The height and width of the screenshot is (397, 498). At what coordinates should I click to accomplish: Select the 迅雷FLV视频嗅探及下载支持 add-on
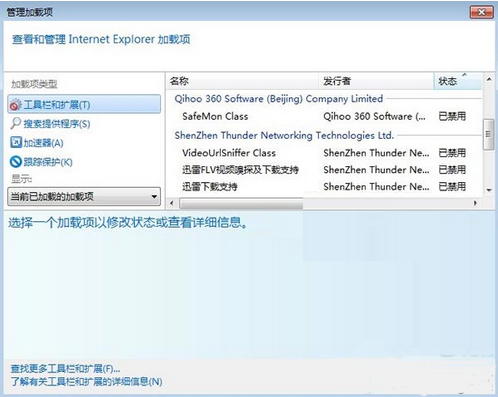point(240,170)
